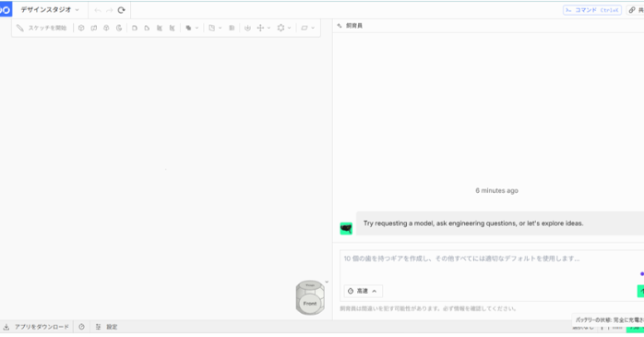Click the top face of view cube
The width and height of the screenshot is (644, 337).
coord(310,285)
